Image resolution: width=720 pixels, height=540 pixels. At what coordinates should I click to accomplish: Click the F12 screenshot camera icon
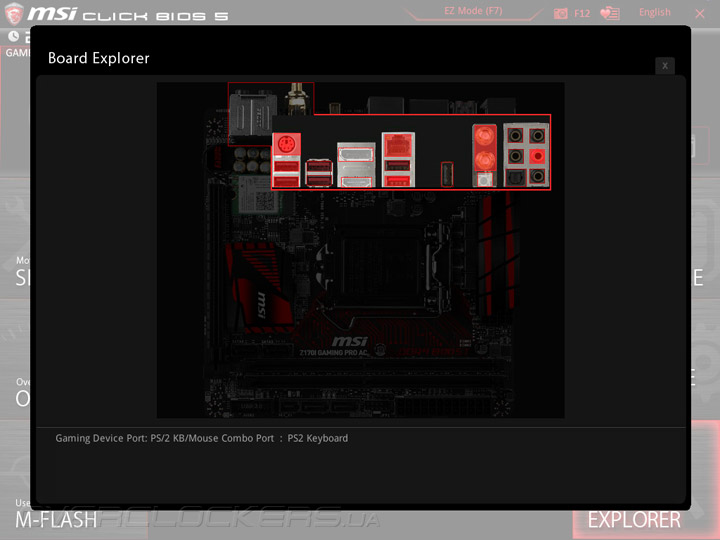pyautogui.click(x=561, y=13)
